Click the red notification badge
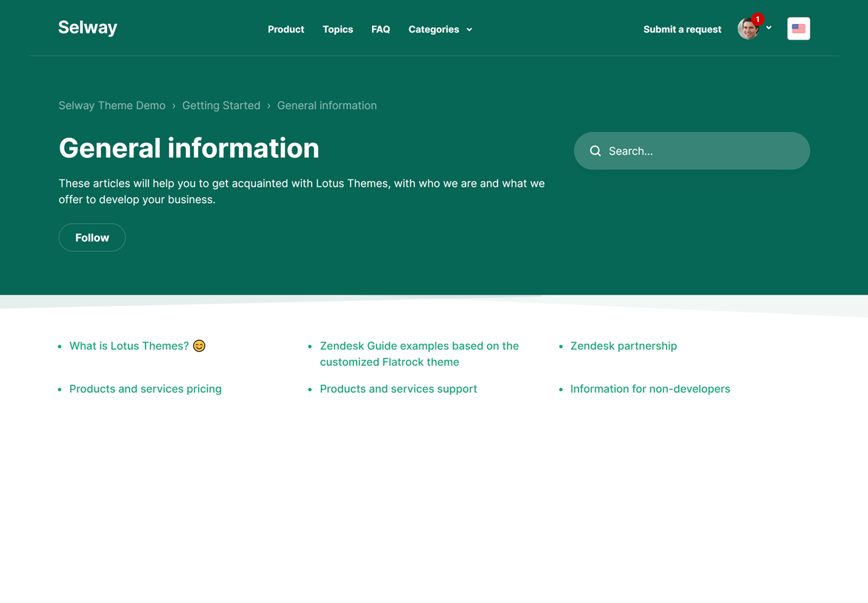 (757, 19)
